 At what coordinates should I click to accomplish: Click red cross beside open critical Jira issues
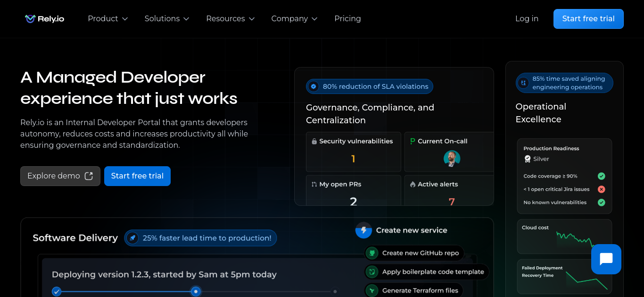[x=601, y=189]
